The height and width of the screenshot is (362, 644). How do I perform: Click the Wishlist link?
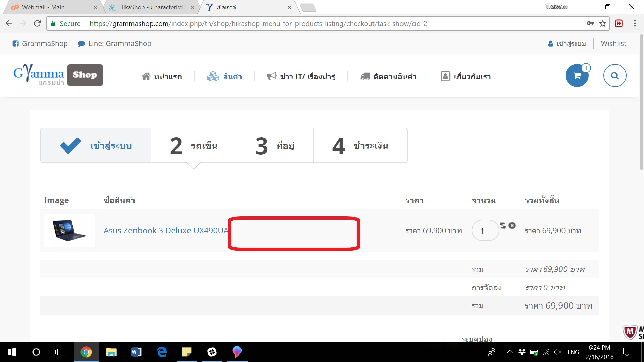[613, 44]
